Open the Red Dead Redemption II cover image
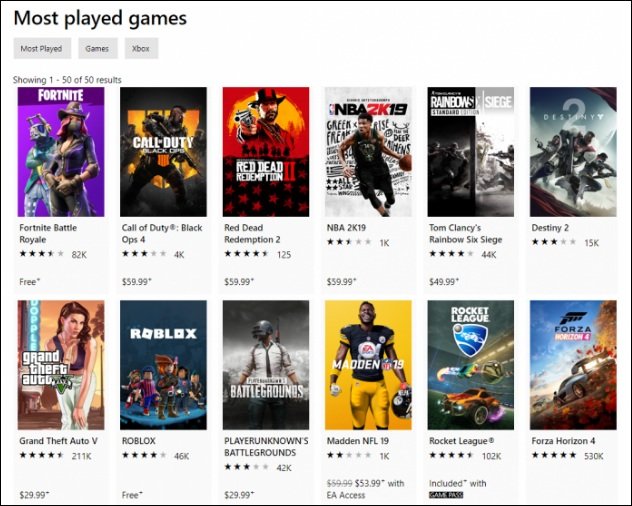632x506 pixels. click(x=266, y=152)
